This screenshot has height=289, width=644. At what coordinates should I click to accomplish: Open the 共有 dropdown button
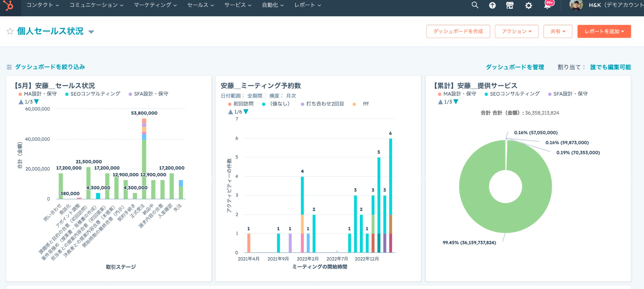tap(558, 31)
